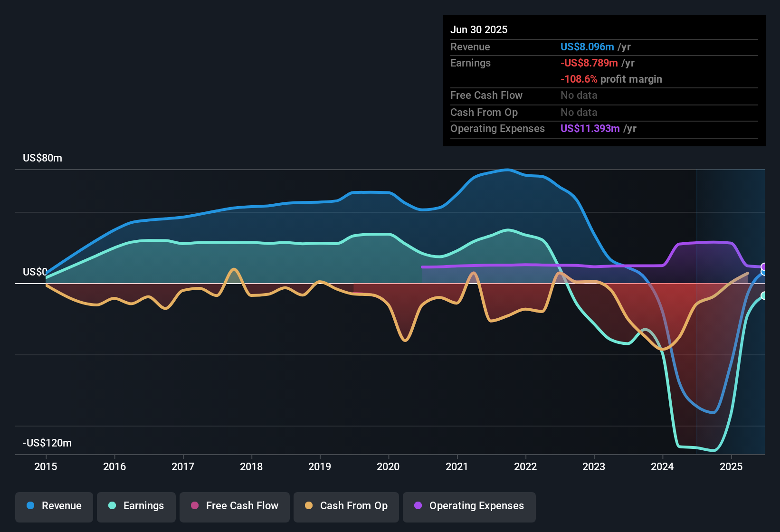The height and width of the screenshot is (532, 780).
Task: Click the blue Revenue legend dot
Action: (30, 506)
